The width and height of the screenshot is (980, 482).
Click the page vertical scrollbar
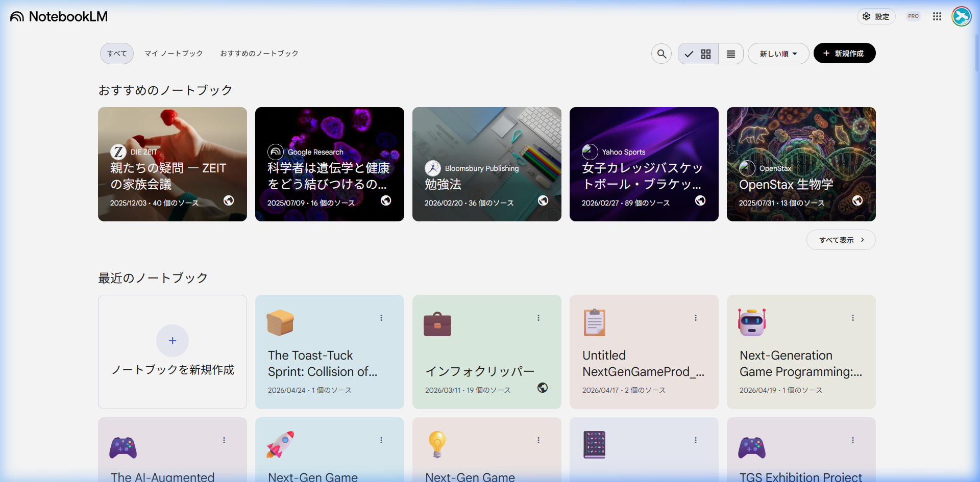point(977,54)
